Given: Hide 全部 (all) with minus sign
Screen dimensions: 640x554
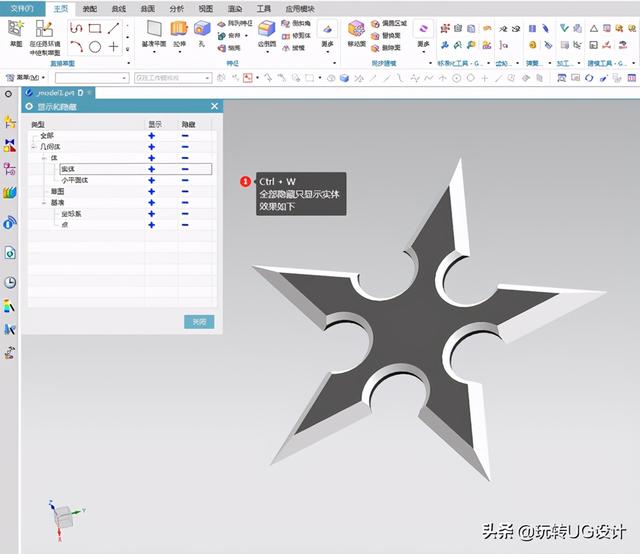Looking at the screenshot, I should [185, 135].
